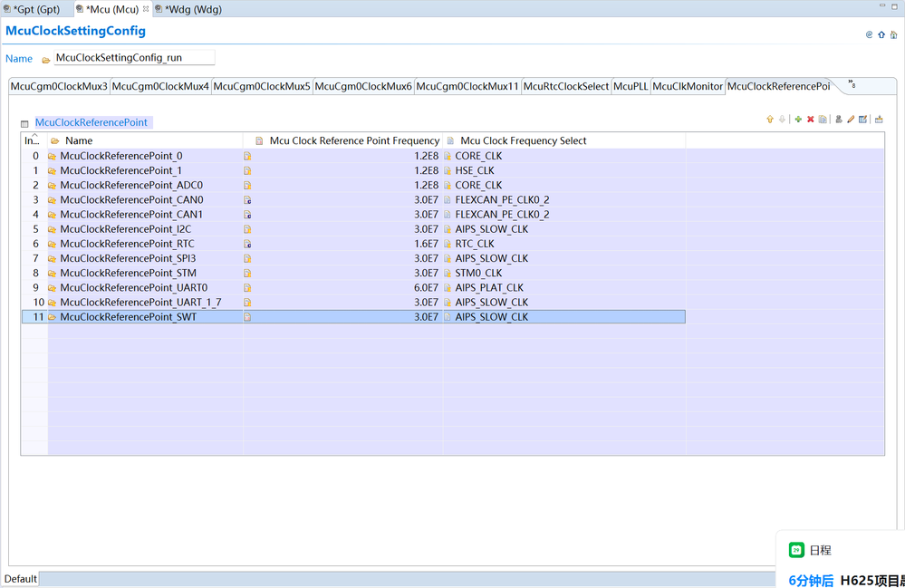This screenshot has height=588, width=905.
Task: Click the rightmost table toolbar icon
Action: (x=879, y=120)
